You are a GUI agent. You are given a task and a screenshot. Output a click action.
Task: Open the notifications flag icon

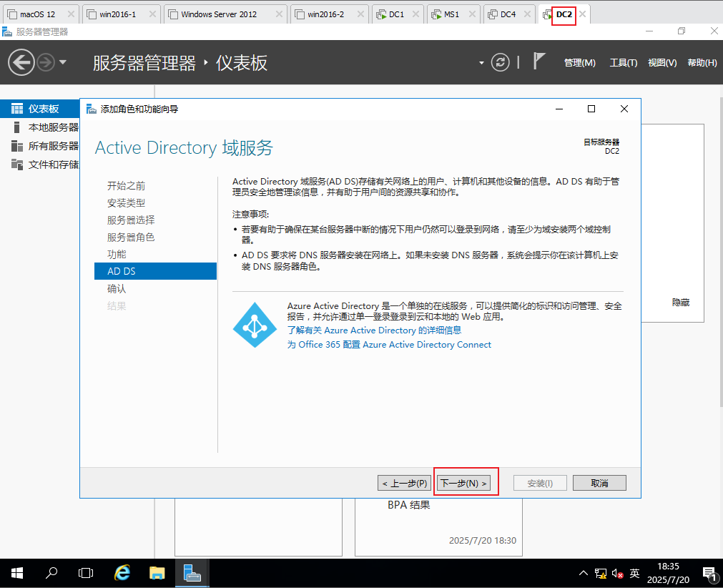coord(538,61)
